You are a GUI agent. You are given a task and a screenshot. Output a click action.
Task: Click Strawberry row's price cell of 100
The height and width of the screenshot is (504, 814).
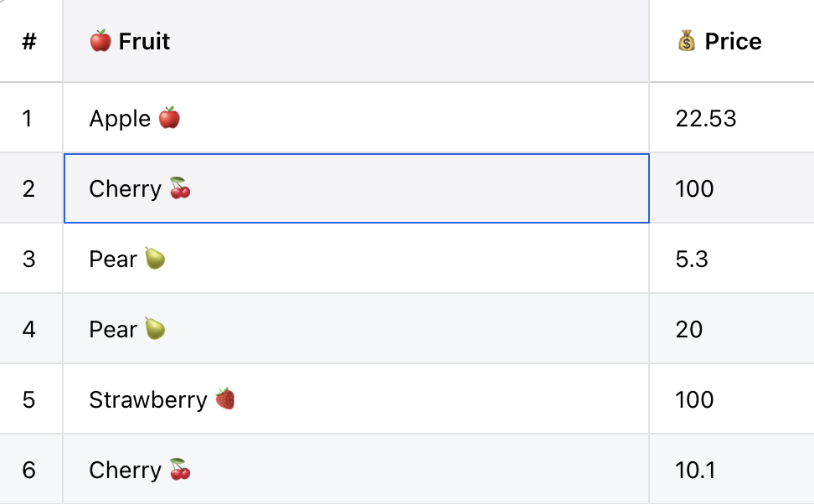[x=695, y=399]
